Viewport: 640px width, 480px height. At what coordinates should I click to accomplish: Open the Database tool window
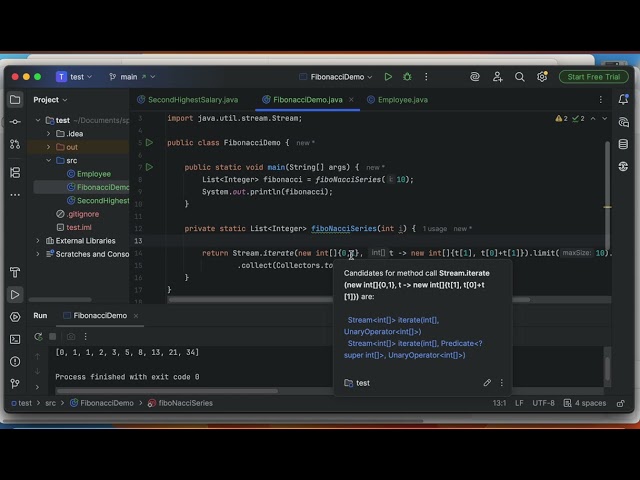click(623, 144)
